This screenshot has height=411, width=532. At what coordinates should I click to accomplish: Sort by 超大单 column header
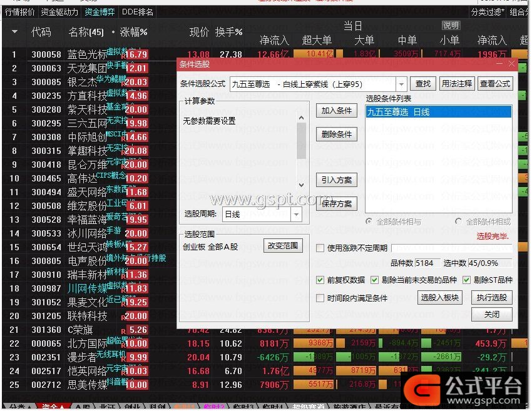[x=317, y=41]
